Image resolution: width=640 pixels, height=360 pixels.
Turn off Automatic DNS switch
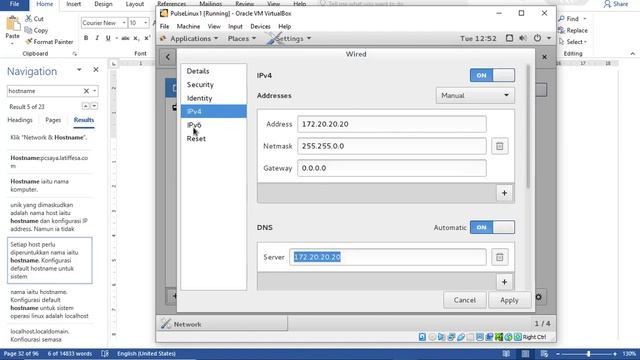[x=492, y=227]
